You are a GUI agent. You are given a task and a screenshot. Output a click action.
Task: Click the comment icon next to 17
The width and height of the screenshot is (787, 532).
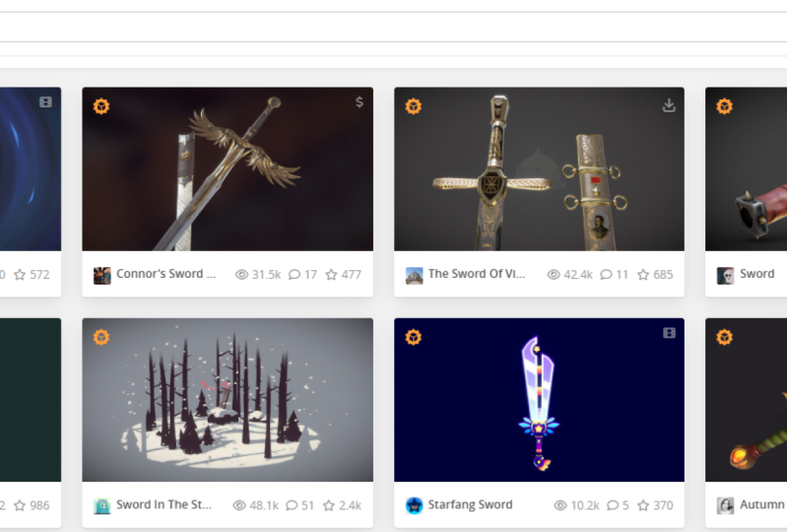pyautogui.click(x=295, y=275)
